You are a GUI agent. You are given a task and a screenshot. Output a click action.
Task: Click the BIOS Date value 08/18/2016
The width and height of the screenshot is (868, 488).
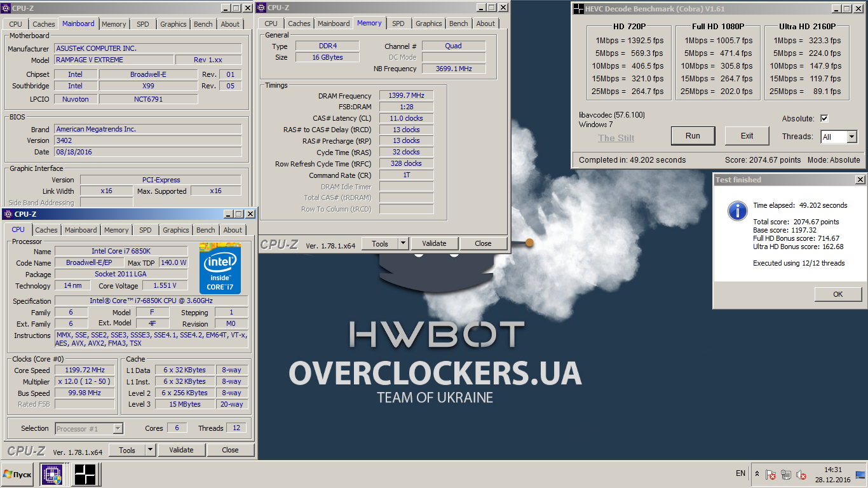coord(147,152)
